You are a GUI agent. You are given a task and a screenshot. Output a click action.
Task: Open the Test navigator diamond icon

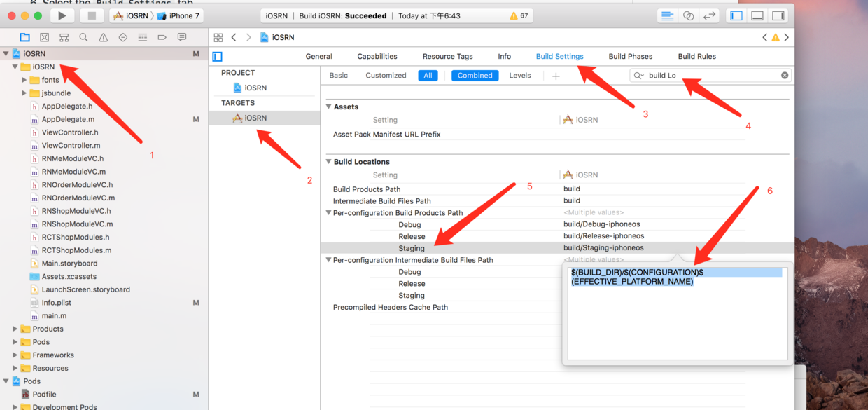click(122, 37)
